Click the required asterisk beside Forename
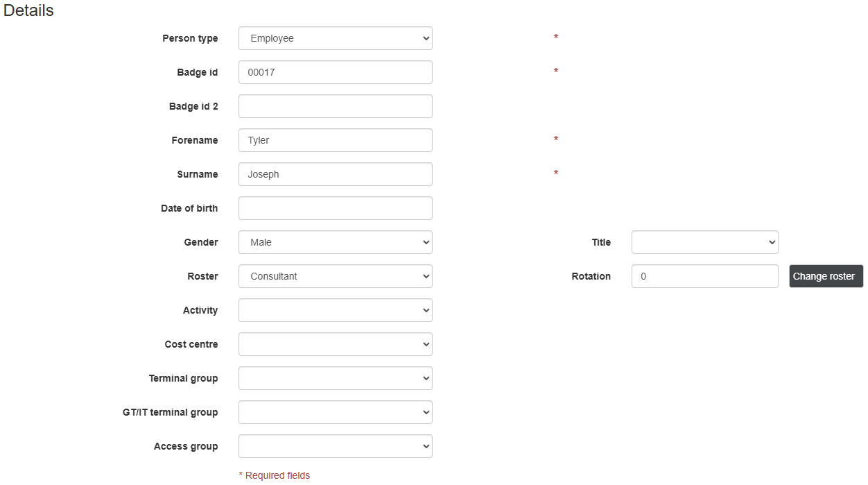The height and width of the screenshot is (485, 868). (555, 139)
